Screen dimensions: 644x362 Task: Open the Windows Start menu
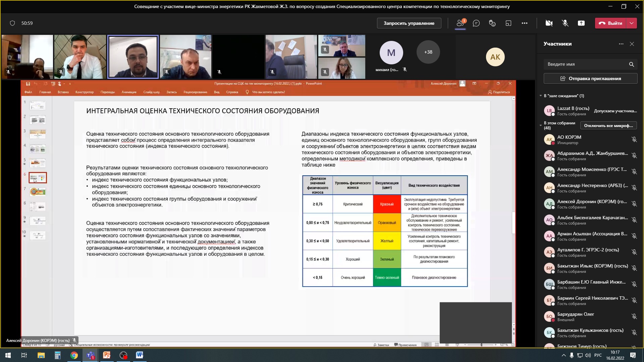(8, 355)
